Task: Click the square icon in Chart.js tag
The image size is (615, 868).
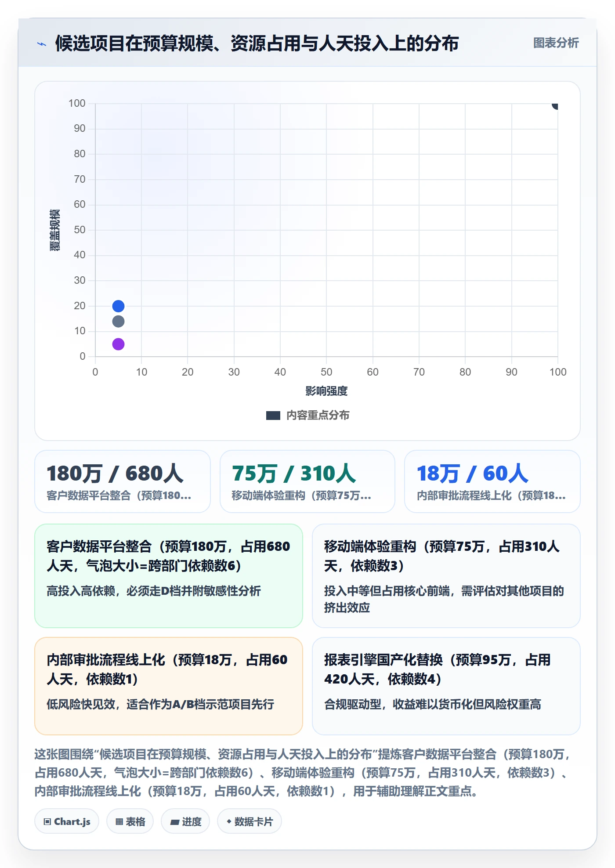Action: click(x=47, y=822)
